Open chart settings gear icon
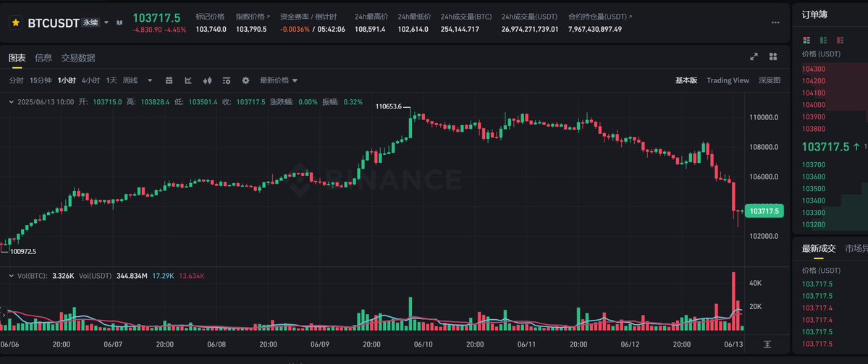This screenshot has height=364, width=868. (245, 81)
